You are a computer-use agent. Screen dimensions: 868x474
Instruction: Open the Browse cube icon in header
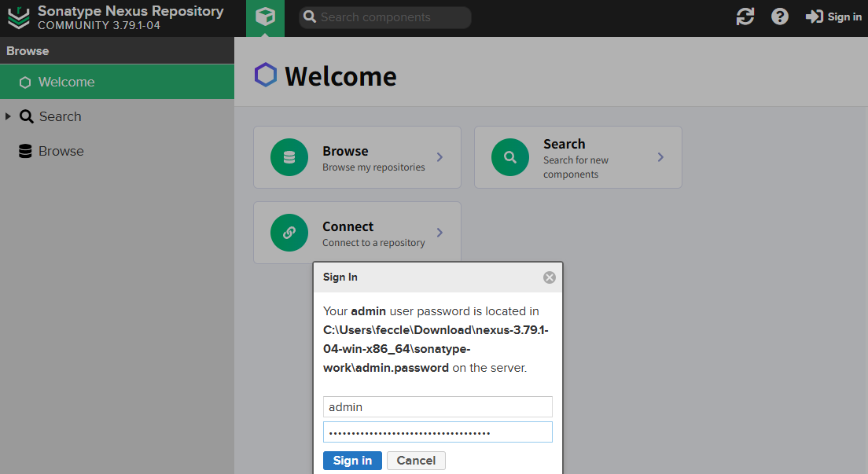[265, 17]
